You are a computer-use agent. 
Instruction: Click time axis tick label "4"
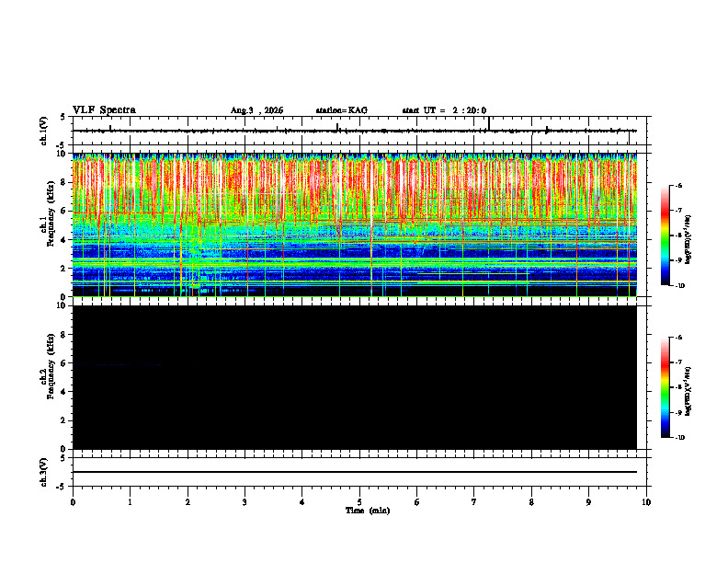[x=302, y=502]
